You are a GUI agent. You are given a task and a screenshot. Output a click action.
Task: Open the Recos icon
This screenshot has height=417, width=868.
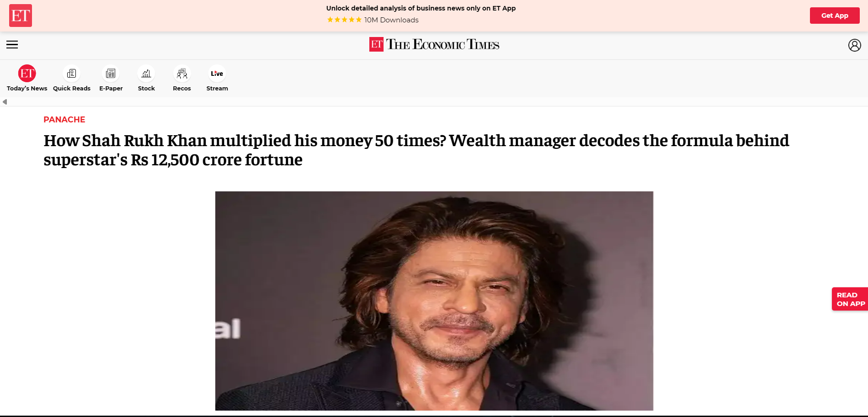(x=182, y=74)
